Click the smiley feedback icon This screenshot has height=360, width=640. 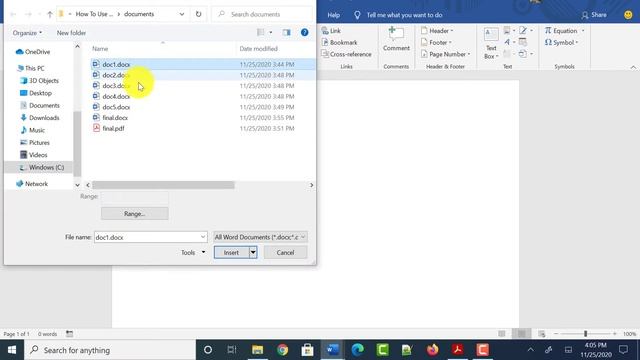(628, 15)
